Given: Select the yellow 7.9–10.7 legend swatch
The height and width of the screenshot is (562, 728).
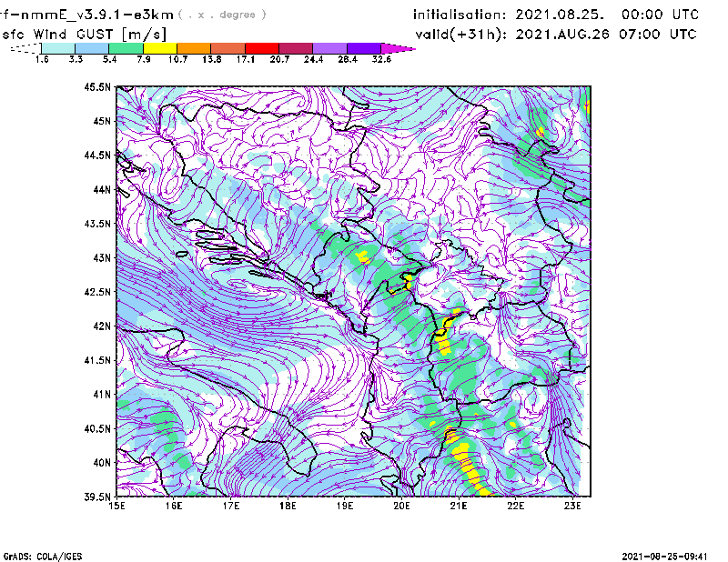Looking at the screenshot, I should 160,48.
